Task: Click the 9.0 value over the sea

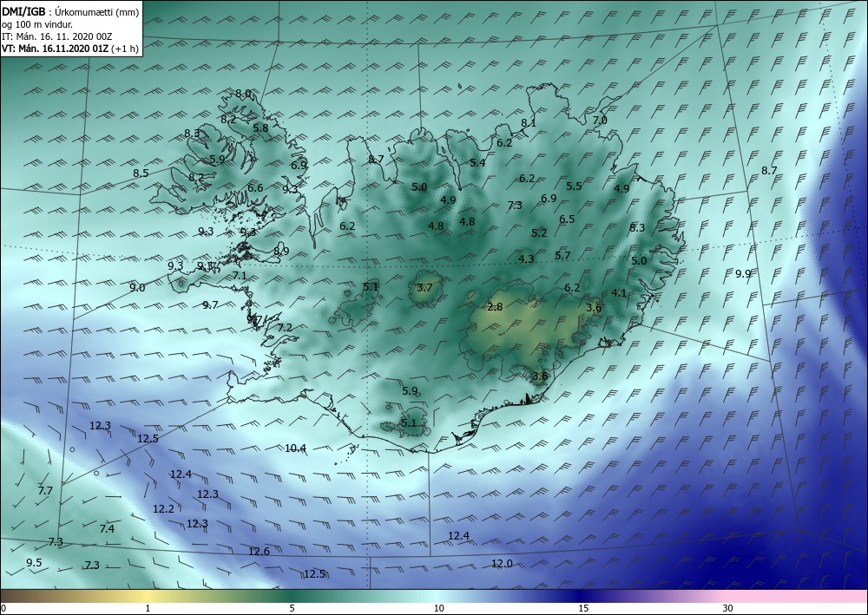Action: pyautogui.click(x=137, y=287)
